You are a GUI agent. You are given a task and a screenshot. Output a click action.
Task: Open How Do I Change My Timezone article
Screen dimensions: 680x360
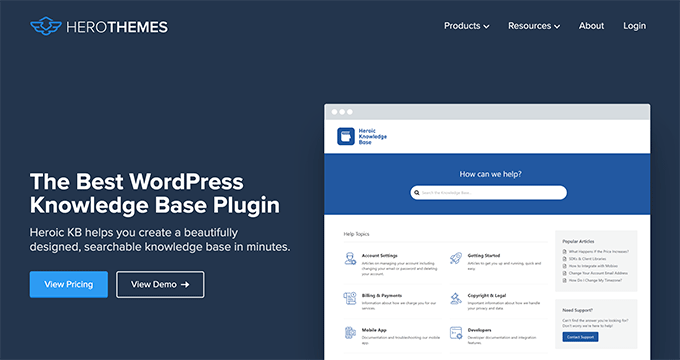coord(595,281)
